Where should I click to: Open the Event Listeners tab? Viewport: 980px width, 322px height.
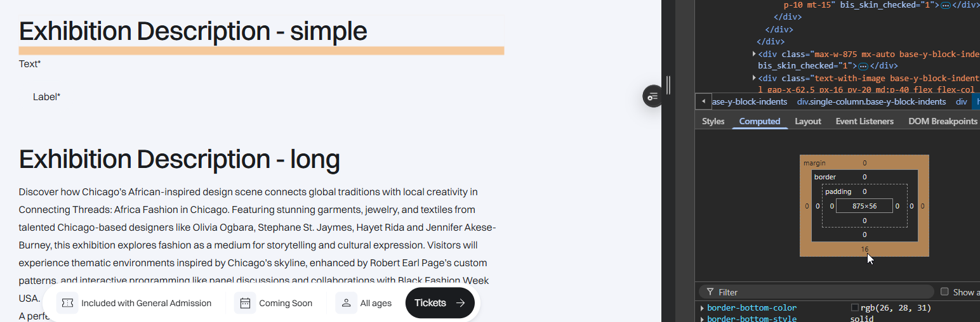[864, 121]
